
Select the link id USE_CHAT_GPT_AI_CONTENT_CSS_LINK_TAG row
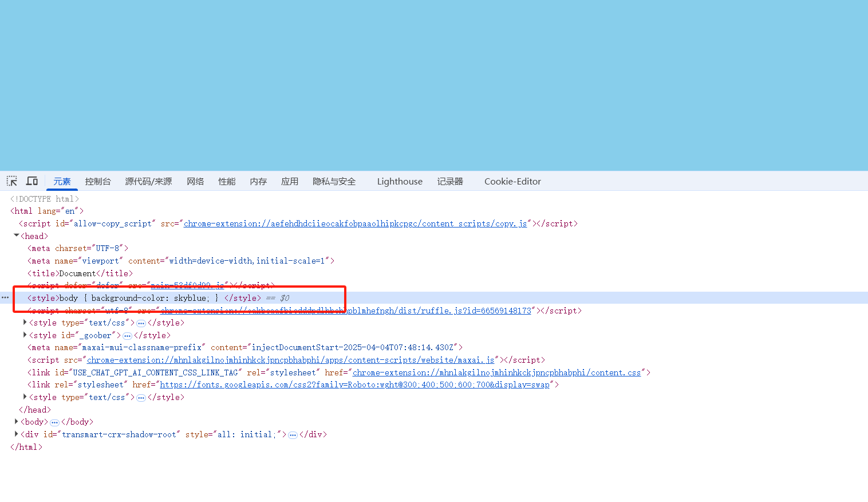pyautogui.click(x=339, y=372)
